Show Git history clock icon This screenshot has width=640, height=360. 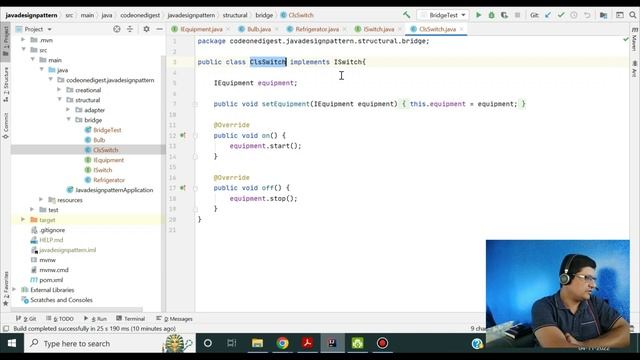[574, 15]
